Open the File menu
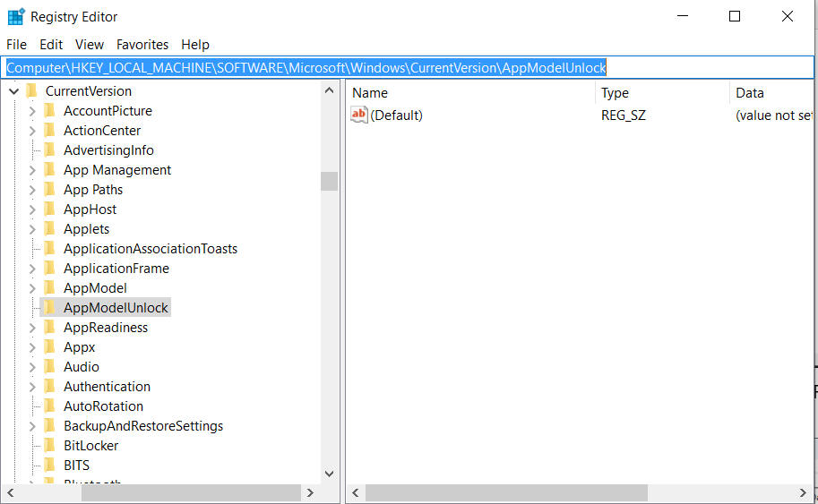This screenshot has width=818, height=504. 16,45
